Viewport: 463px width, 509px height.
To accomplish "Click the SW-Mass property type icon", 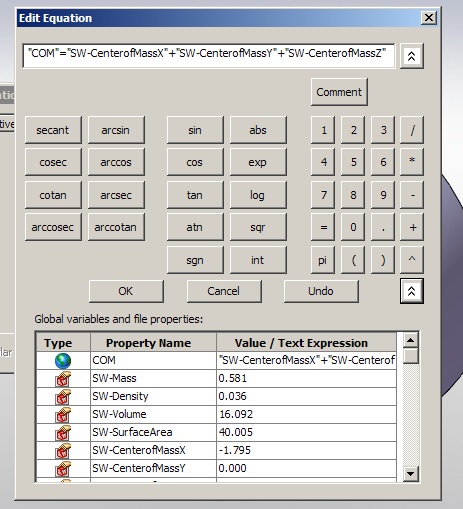I will (x=63, y=379).
